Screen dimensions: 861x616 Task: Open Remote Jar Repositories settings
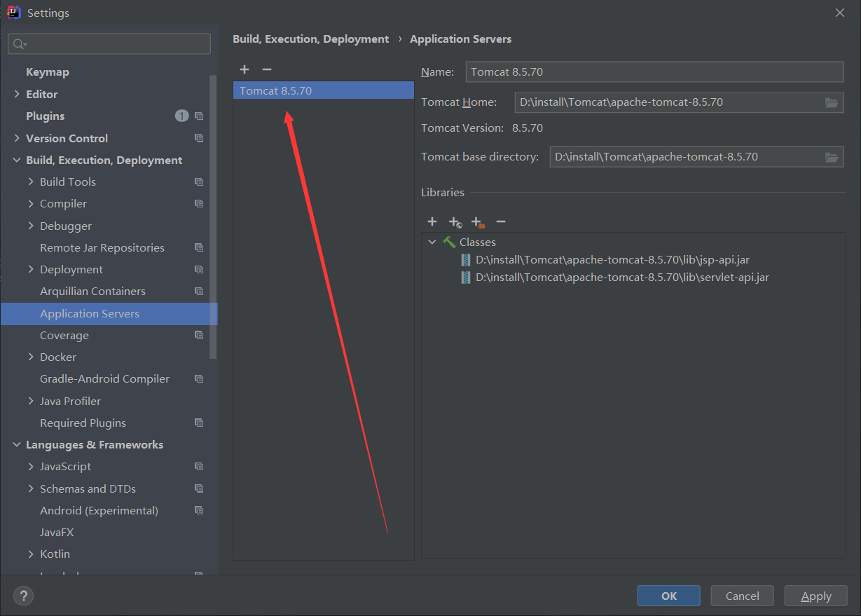(102, 248)
